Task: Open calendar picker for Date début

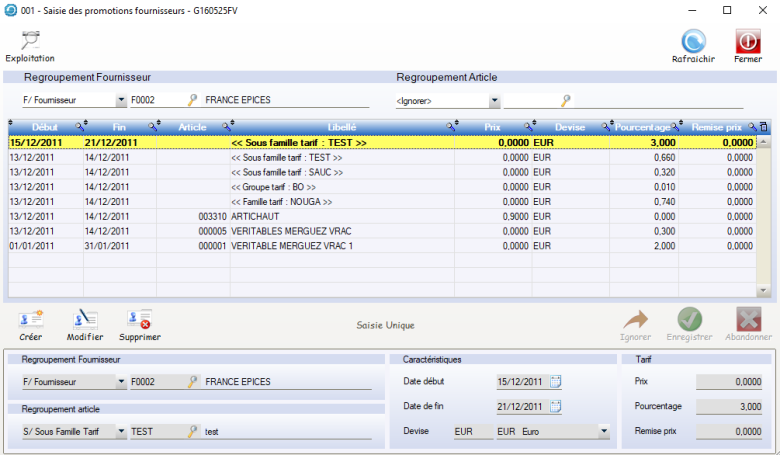Action: coord(556,381)
